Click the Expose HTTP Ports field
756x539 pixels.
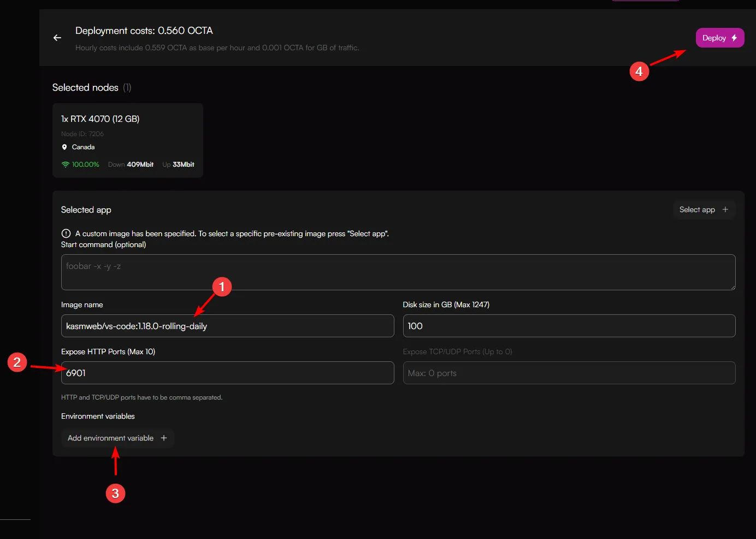tap(227, 373)
